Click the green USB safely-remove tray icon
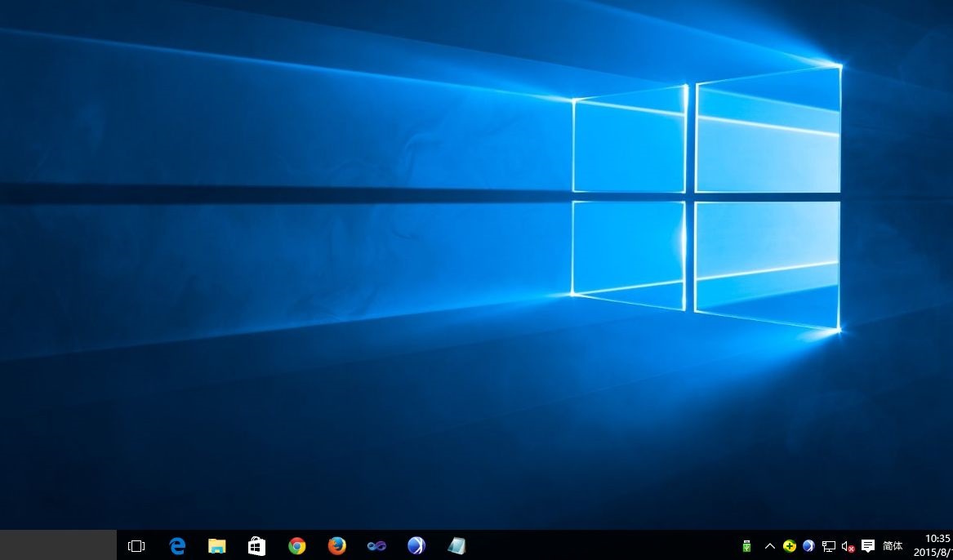 click(x=746, y=546)
